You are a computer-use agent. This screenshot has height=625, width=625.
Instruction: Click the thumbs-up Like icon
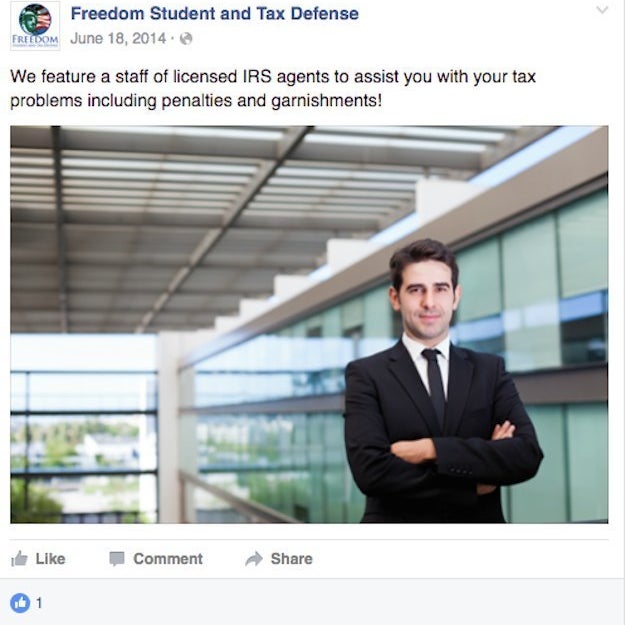19,558
